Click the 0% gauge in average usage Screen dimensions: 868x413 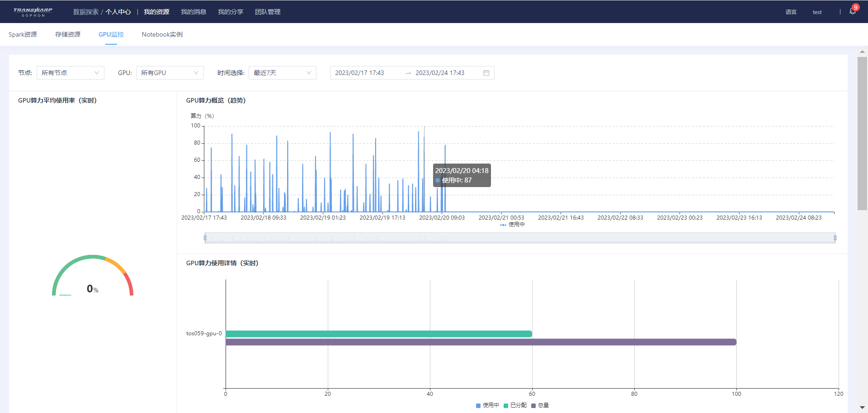point(93,276)
